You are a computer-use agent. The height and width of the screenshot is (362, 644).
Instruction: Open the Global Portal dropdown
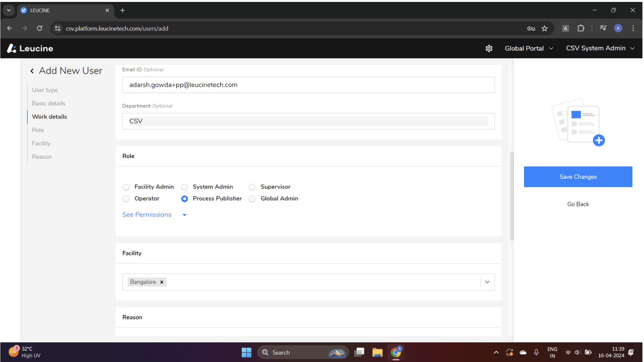[x=529, y=48]
